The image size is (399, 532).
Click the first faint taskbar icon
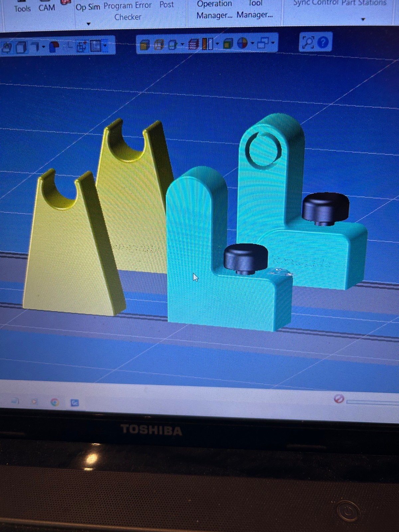coord(15,401)
